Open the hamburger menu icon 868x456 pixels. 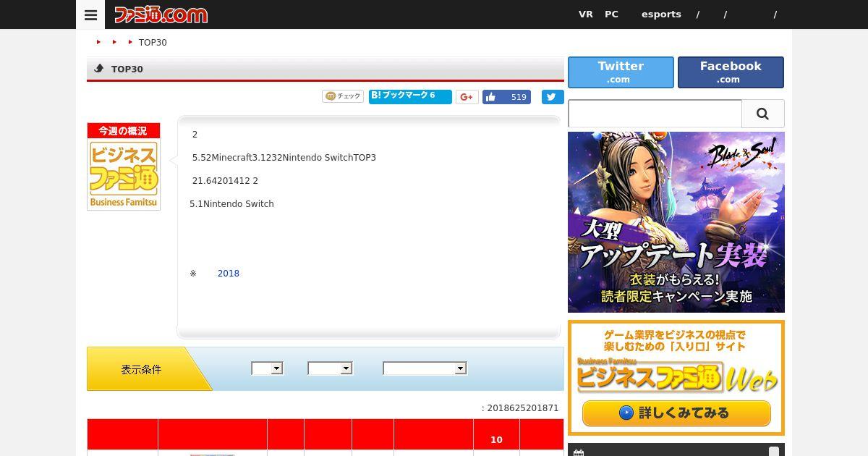tap(90, 14)
